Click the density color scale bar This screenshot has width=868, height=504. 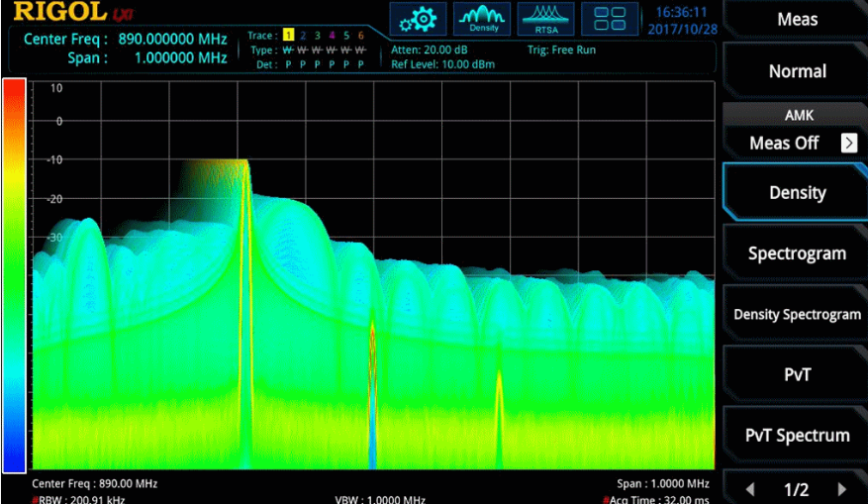(14, 275)
